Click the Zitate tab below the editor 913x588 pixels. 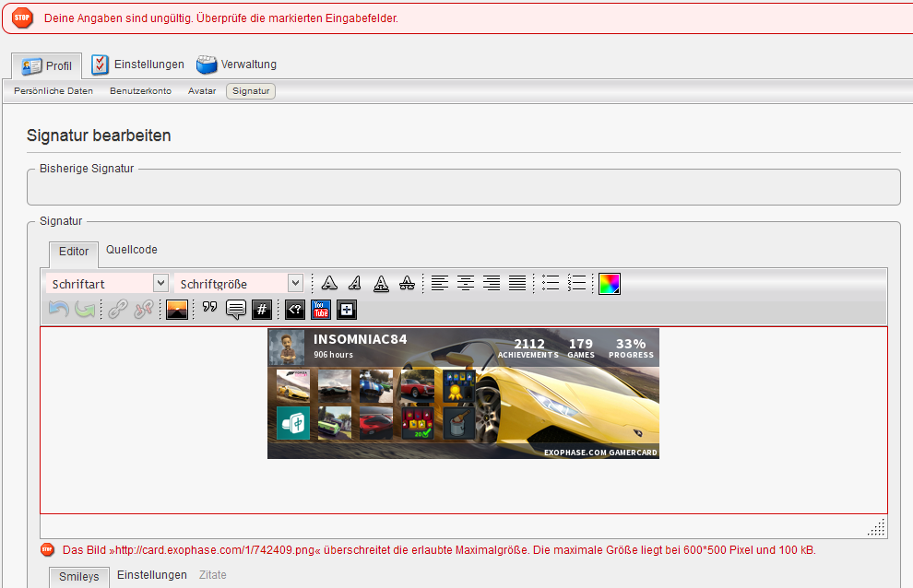coord(213,575)
